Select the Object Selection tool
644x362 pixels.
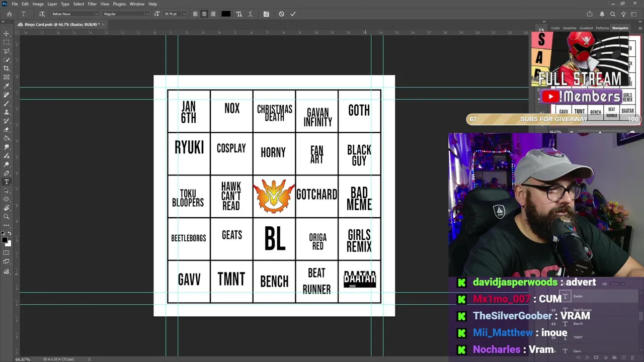click(7, 60)
